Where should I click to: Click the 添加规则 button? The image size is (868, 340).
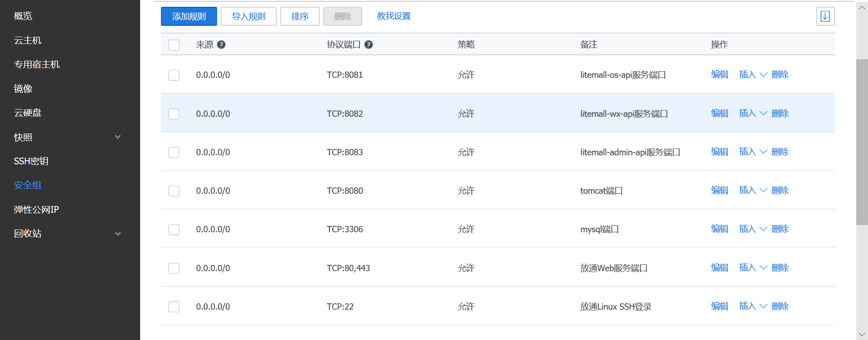click(x=189, y=16)
